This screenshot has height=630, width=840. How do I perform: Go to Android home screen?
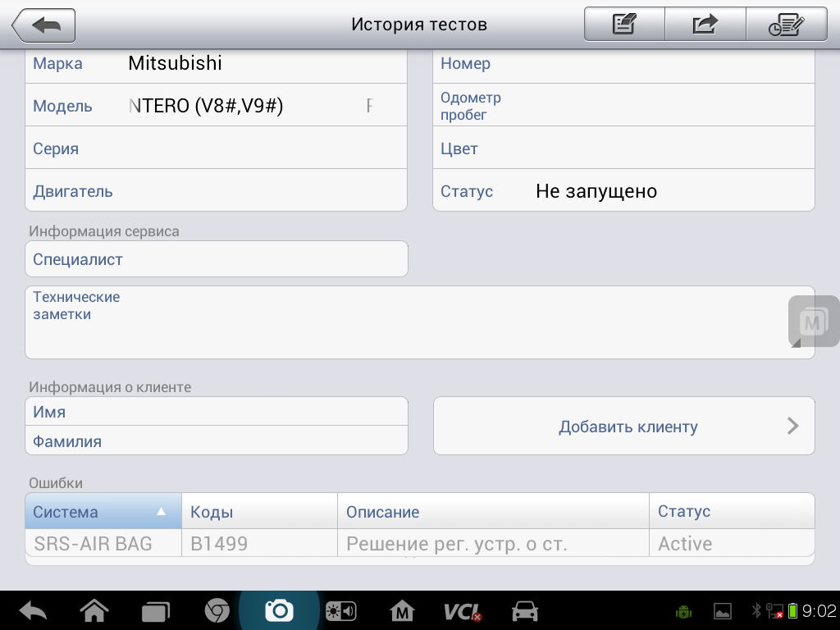tap(94, 611)
